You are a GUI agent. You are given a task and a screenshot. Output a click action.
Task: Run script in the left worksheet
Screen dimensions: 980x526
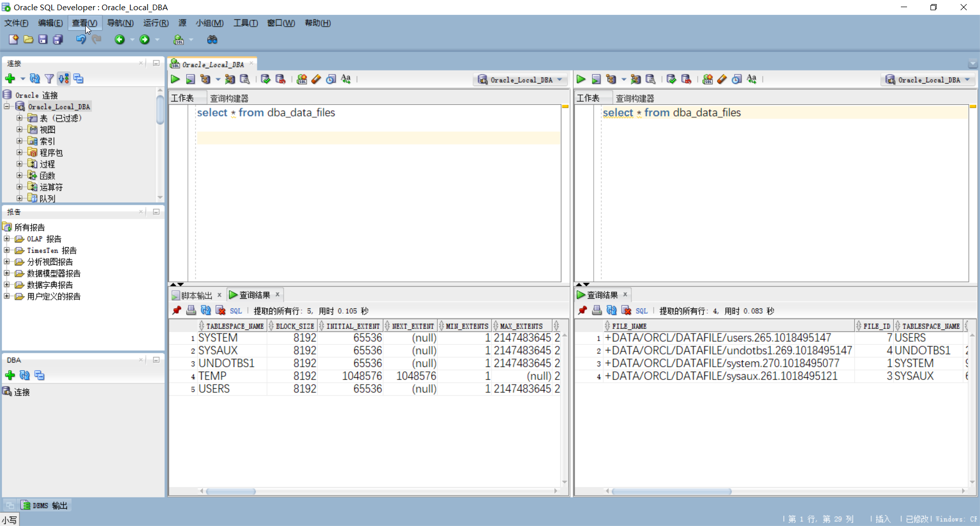pos(190,79)
